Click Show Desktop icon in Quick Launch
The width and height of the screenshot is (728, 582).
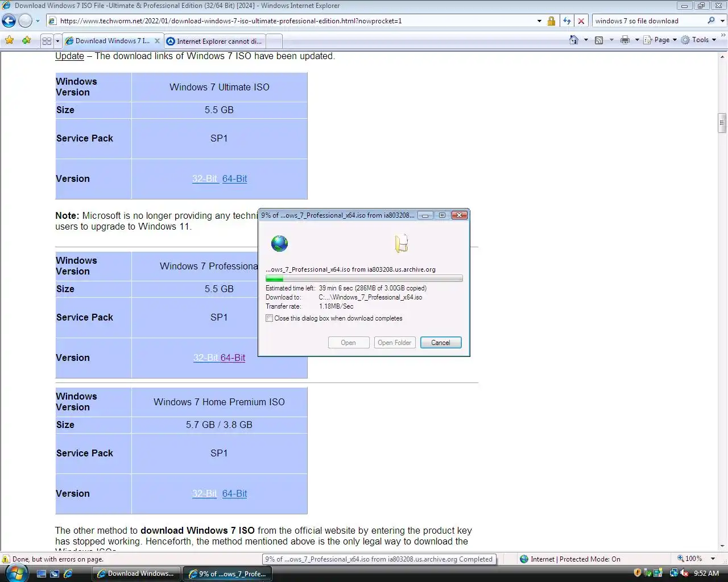coord(41,574)
